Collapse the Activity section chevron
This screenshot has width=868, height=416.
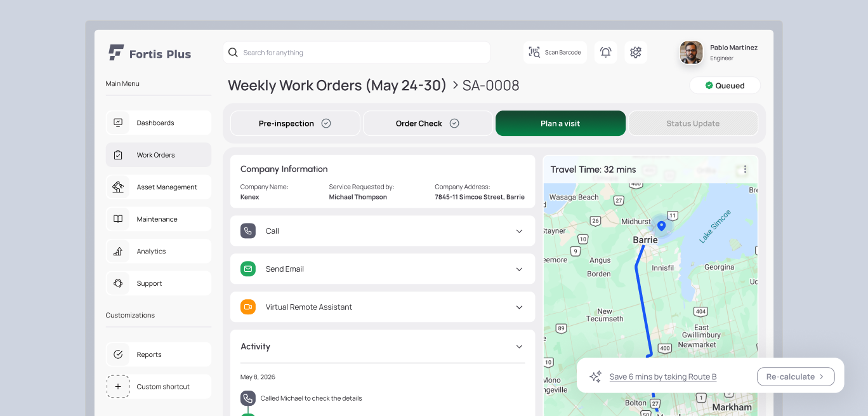click(x=520, y=347)
